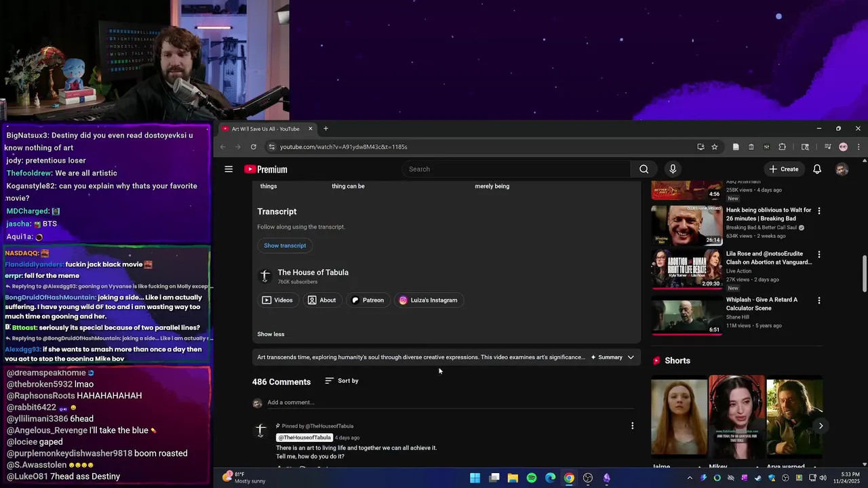Click the @TheHouseofTabula comment author tag
The image size is (868, 488).
pyautogui.click(x=304, y=438)
